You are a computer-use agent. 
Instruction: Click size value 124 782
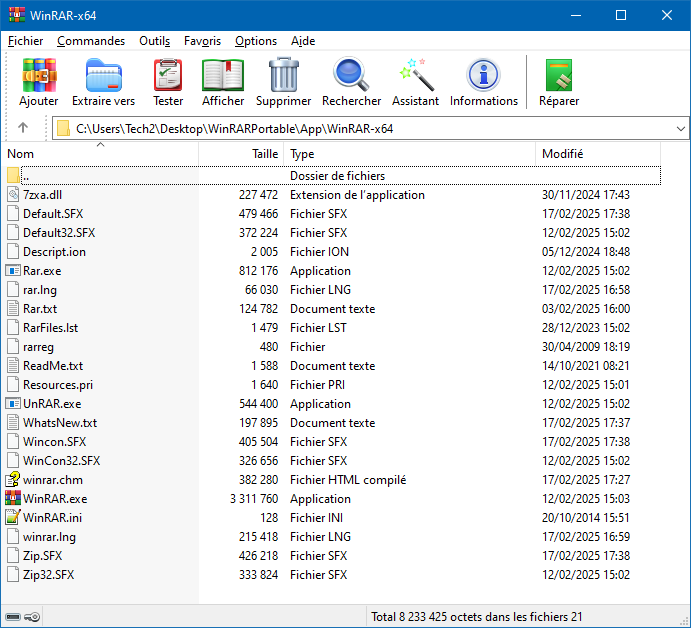[258, 308]
